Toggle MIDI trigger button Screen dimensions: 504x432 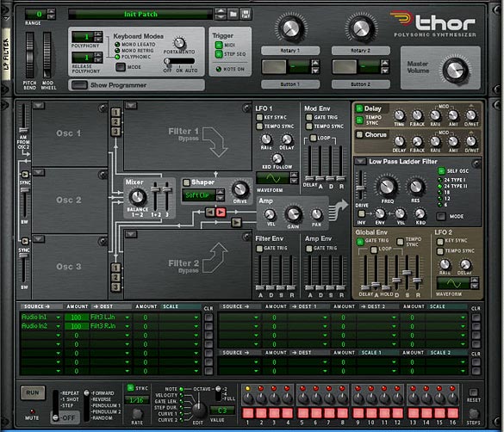tap(219, 46)
